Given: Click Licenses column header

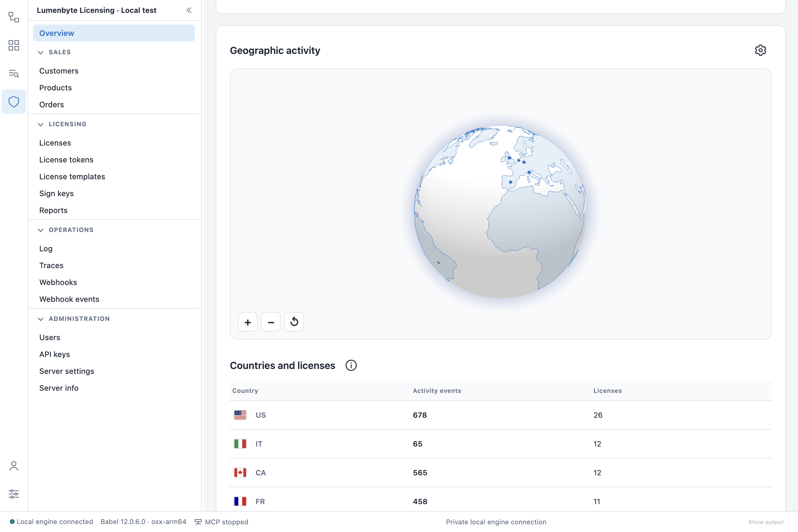Looking at the screenshot, I should 607,390.
